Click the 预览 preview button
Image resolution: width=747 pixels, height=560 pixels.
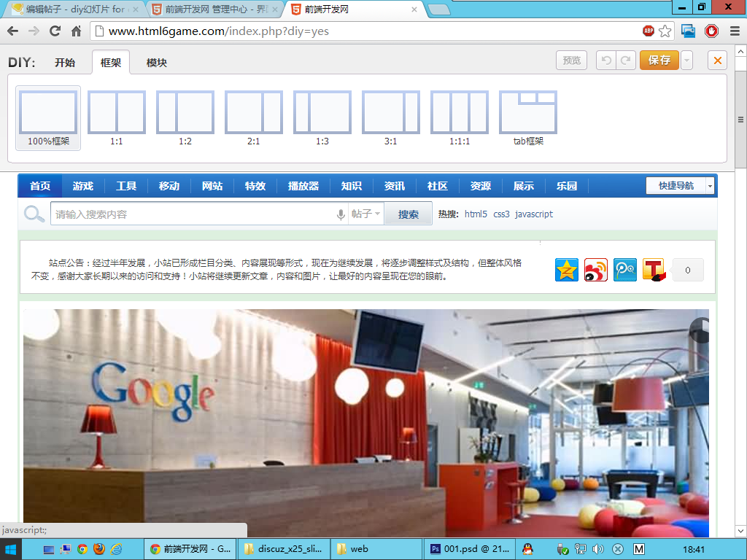572,61
